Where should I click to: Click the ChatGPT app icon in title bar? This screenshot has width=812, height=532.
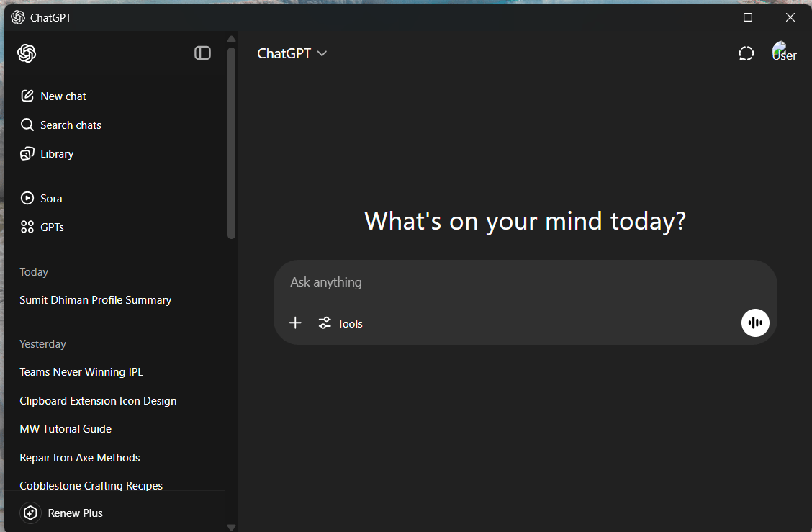coord(18,17)
